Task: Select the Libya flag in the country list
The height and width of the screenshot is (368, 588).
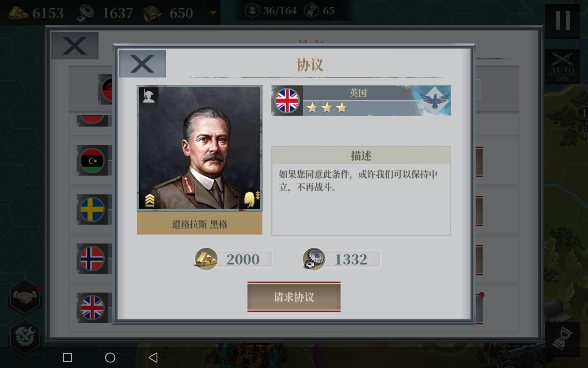Action: pyautogui.click(x=92, y=160)
